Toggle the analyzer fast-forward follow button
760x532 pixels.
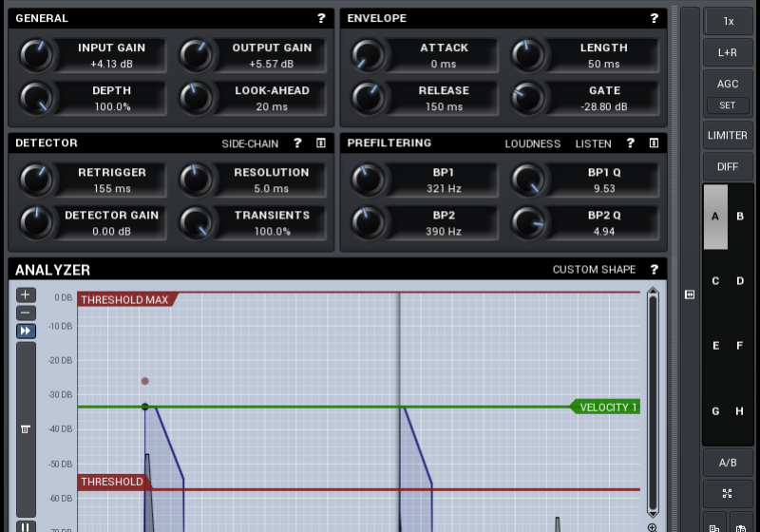(26, 331)
